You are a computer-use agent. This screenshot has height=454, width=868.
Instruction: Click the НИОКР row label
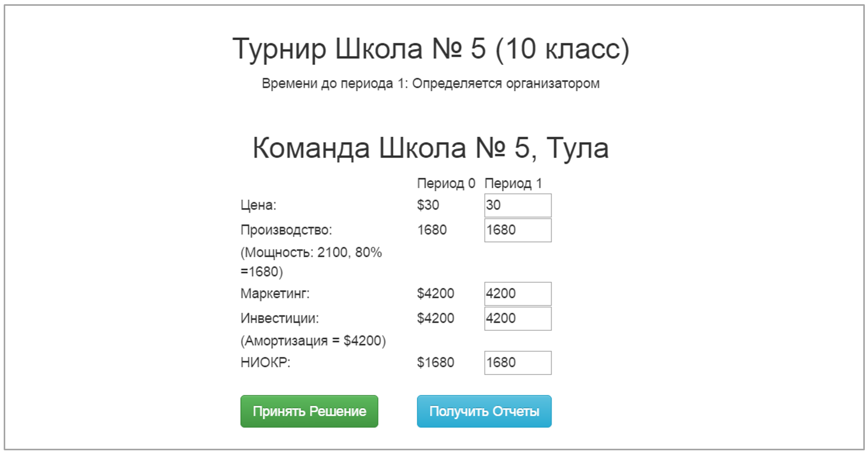coord(265,362)
